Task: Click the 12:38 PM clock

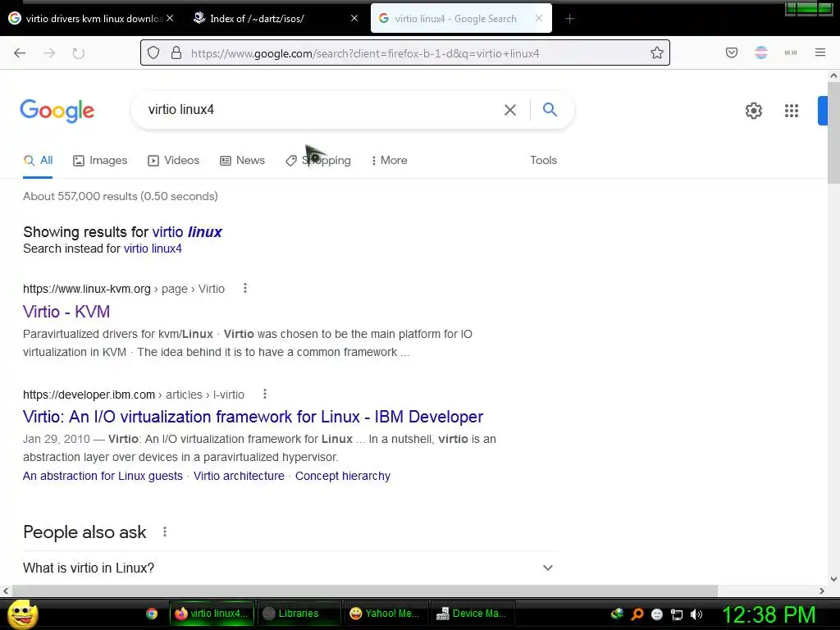Action: click(769, 614)
